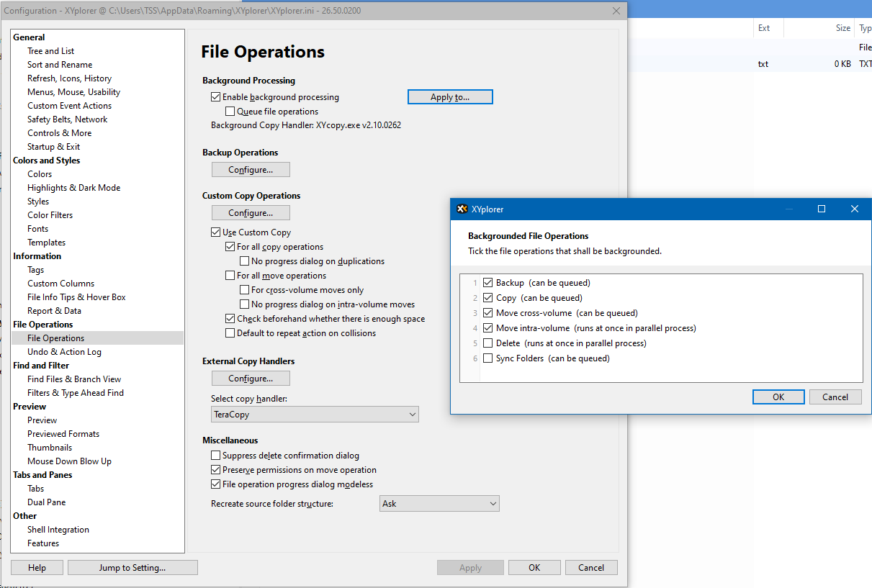The height and width of the screenshot is (588, 872).
Task: Close the Configuration window with X
Action: tap(616, 11)
